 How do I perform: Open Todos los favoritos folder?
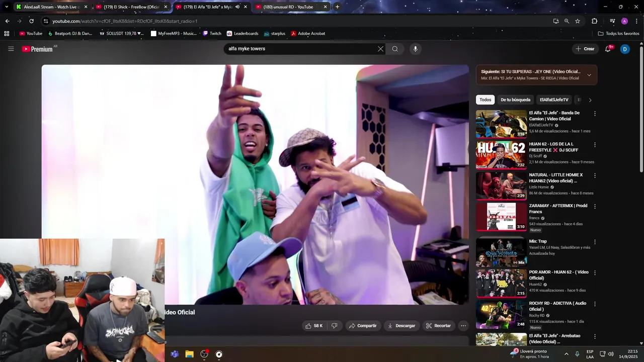618,34
